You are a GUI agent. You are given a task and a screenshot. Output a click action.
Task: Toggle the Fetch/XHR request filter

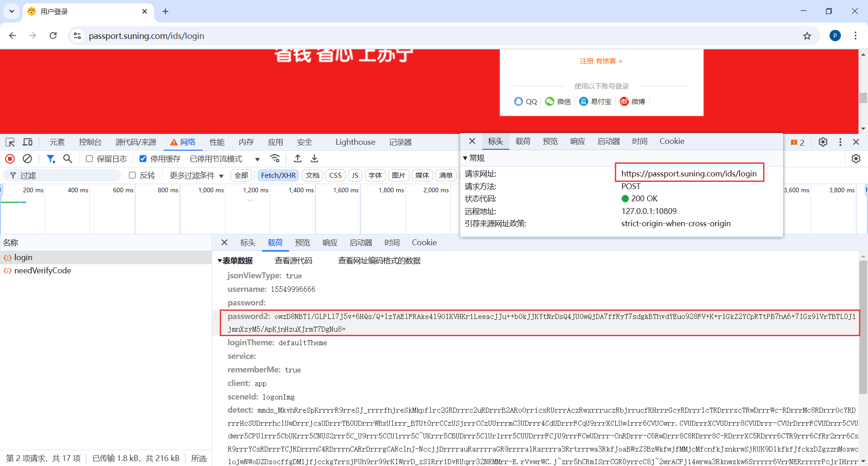[278, 176]
